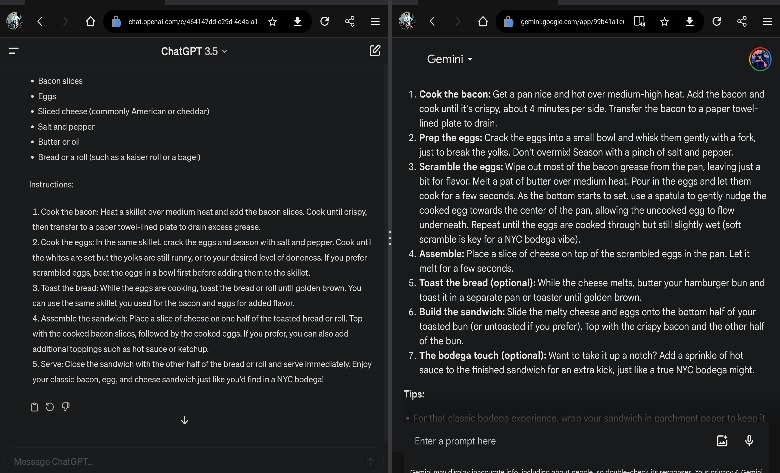Screen dimensions: 780x473
Task: Regenerate the ChatGPT response
Action: click(50, 406)
